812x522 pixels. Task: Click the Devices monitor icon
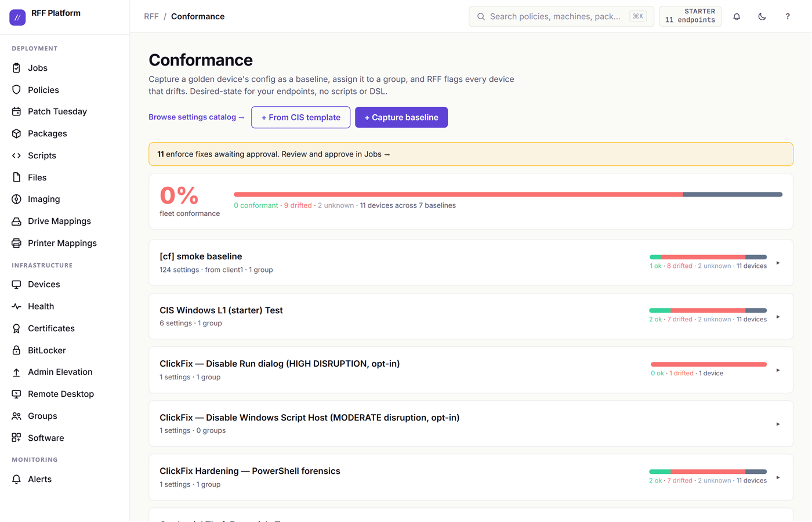point(16,284)
